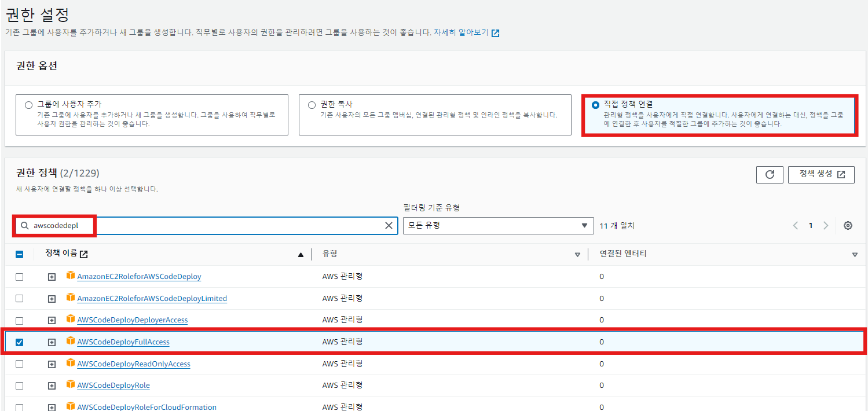Open table preferences gear icon
The height and width of the screenshot is (411, 868).
tap(848, 226)
